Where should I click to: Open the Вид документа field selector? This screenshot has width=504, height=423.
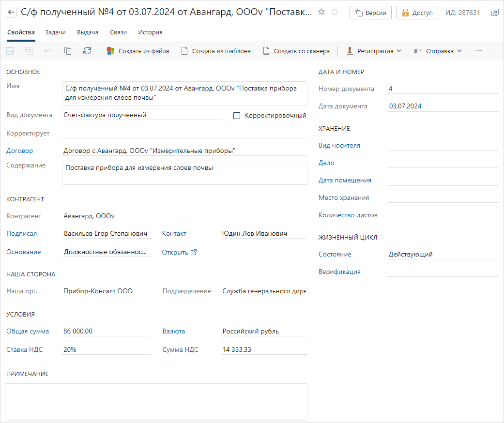coord(142,115)
